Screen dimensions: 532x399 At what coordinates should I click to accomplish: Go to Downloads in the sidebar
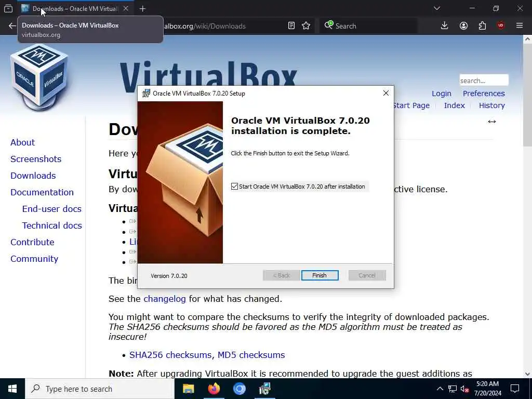point(33,176)
